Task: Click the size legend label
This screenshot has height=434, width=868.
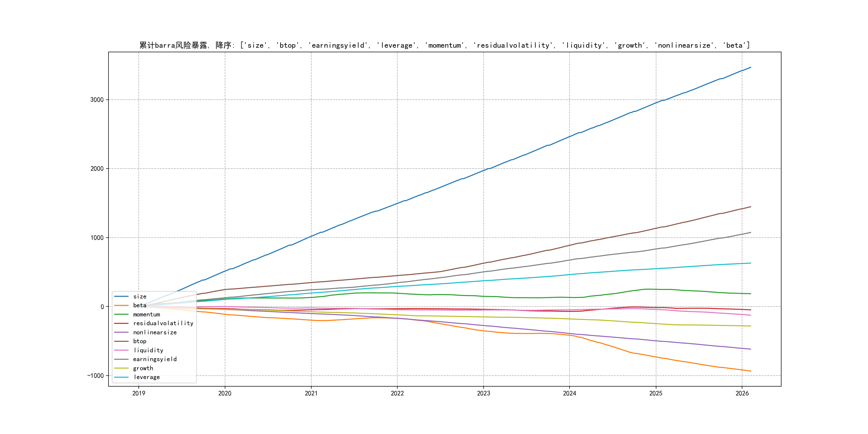Action: click(140, 297)
